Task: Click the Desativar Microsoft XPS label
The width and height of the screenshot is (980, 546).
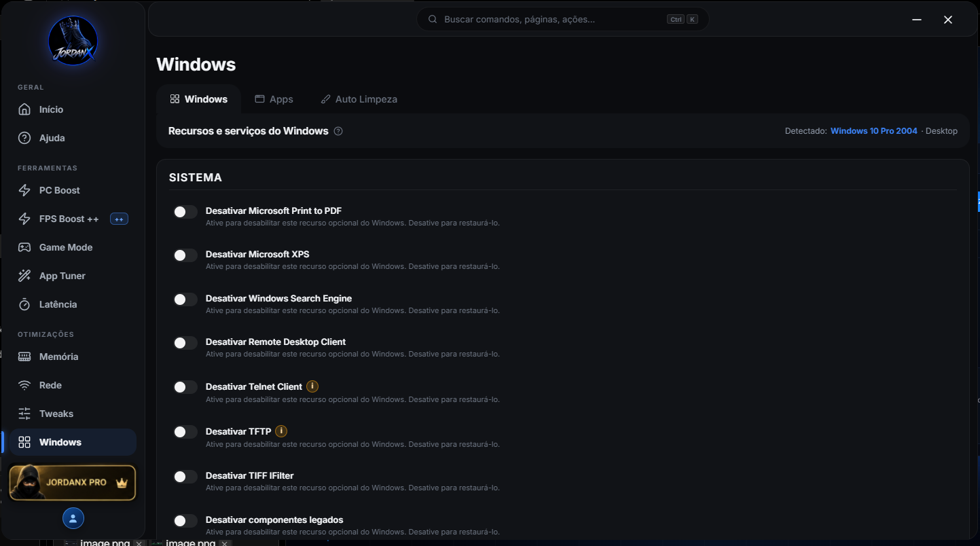Action: pos(257,254)
